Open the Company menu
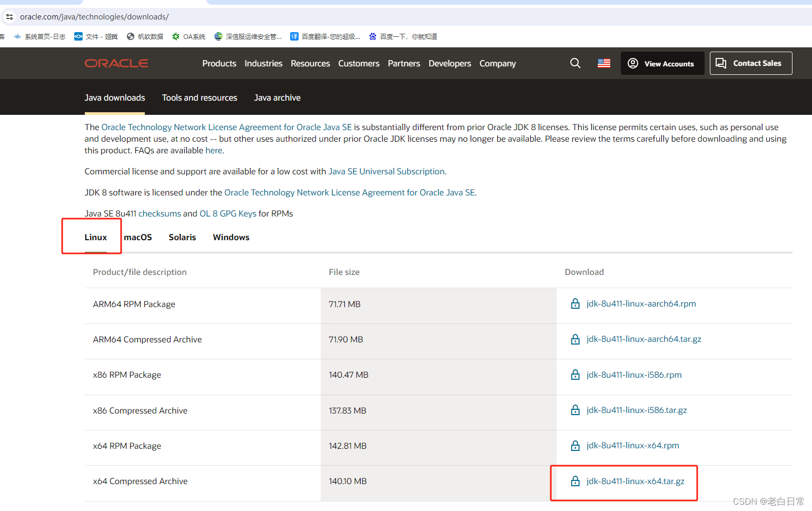Screen dimensions: 812x511 [x=498, y=63]
